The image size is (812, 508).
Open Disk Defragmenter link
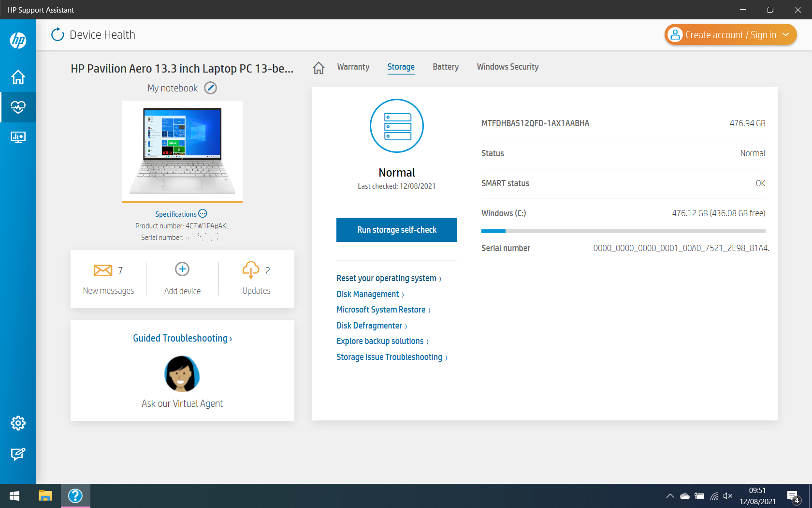pos(372,326)
